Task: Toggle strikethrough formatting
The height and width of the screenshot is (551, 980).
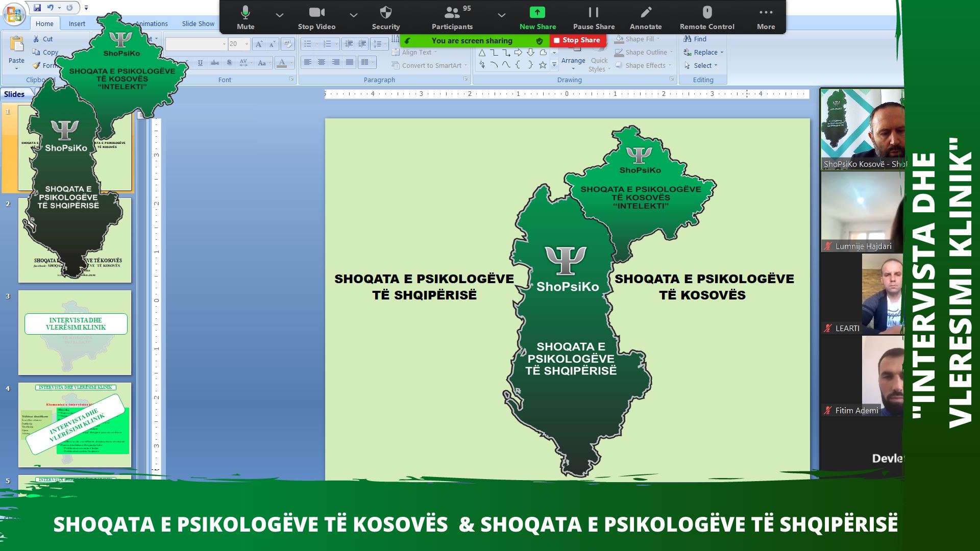Action: coord(215,63)
